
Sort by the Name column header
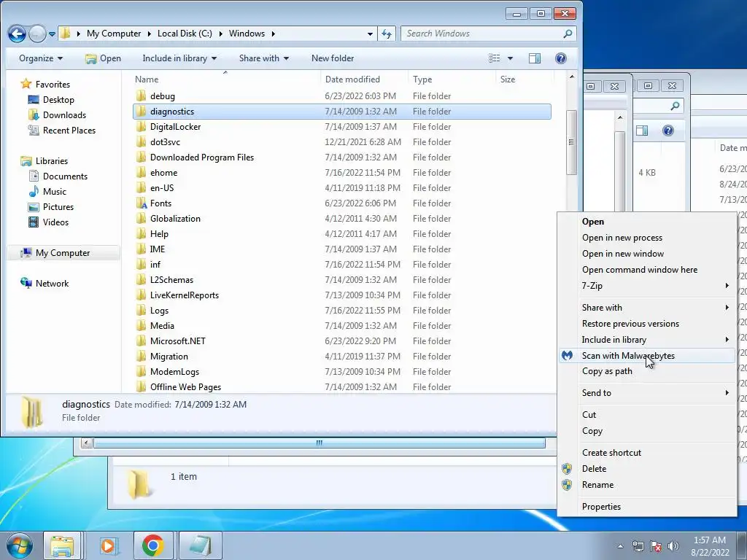[146, 79]
